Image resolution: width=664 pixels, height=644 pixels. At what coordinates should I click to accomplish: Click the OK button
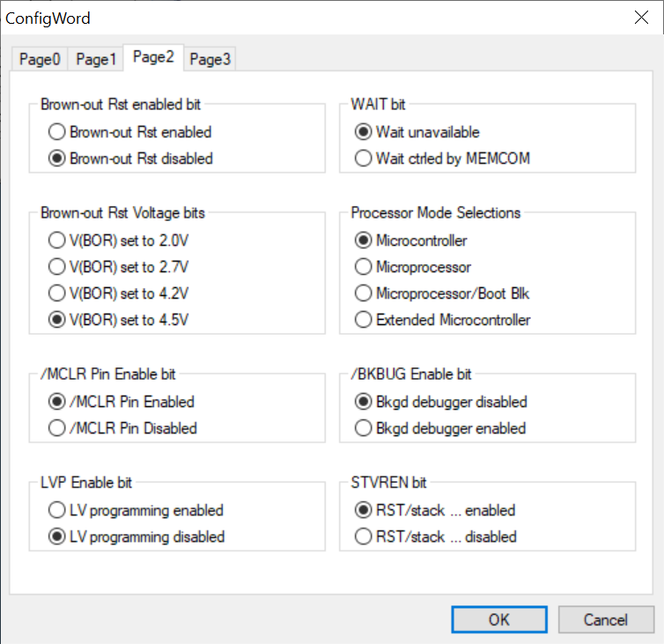498,619
